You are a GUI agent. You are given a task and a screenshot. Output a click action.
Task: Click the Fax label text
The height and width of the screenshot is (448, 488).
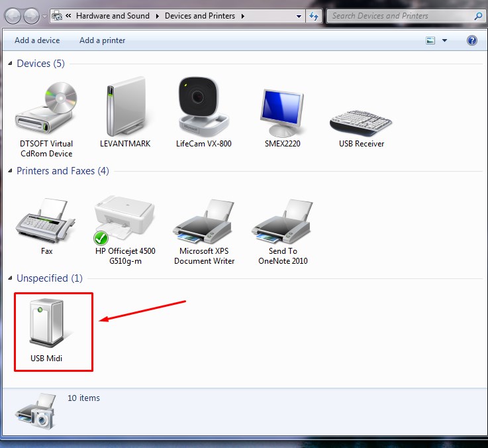click(x=47, y=251)
